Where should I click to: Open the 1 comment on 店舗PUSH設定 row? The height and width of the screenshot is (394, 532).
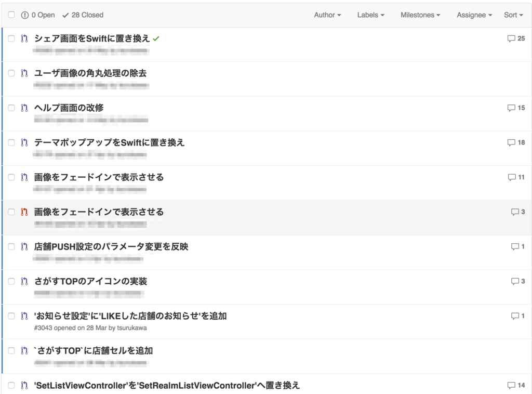(x=518, y=246)
